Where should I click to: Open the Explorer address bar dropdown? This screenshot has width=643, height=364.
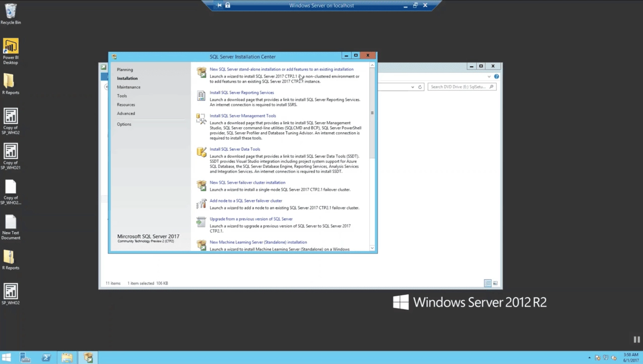(x=413, y=87)
